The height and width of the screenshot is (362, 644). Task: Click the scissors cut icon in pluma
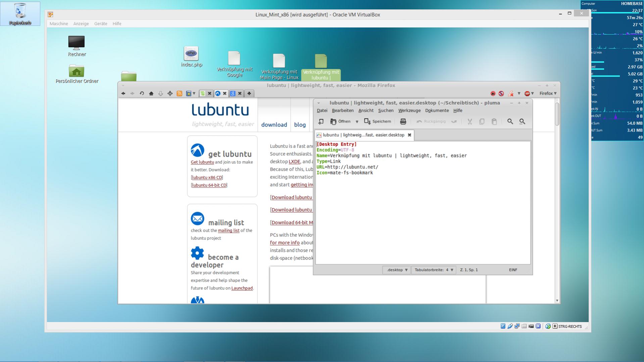coord(470,121)
